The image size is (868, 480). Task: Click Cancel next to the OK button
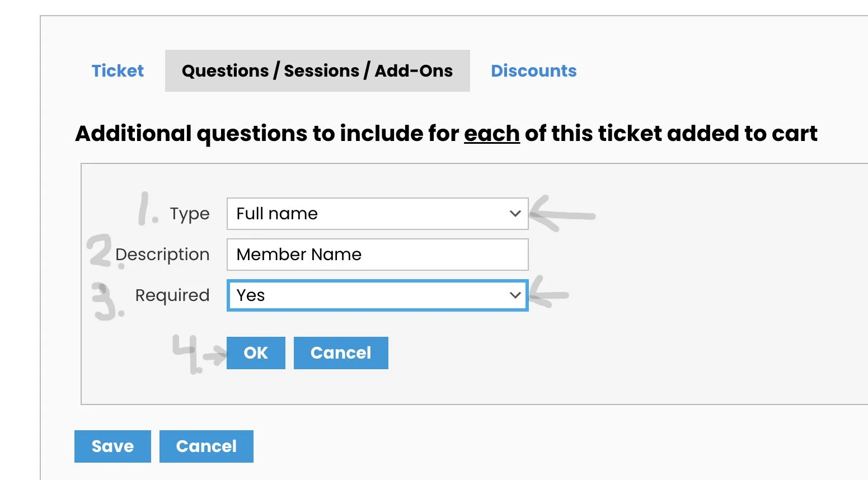(x=341, y=353)
